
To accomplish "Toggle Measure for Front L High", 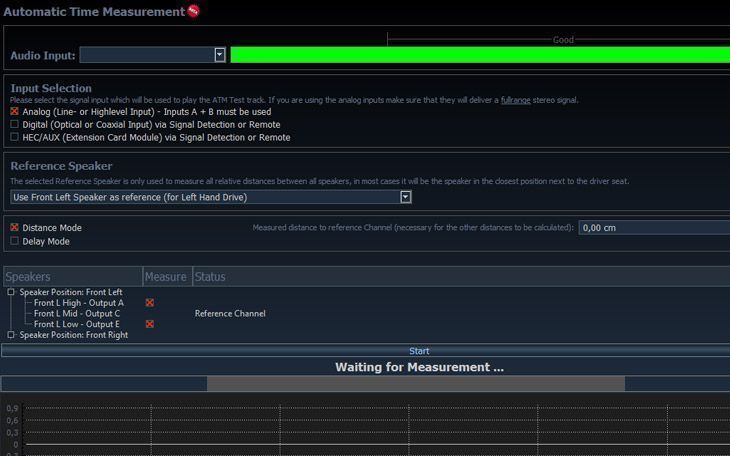I will pos(150,302).
